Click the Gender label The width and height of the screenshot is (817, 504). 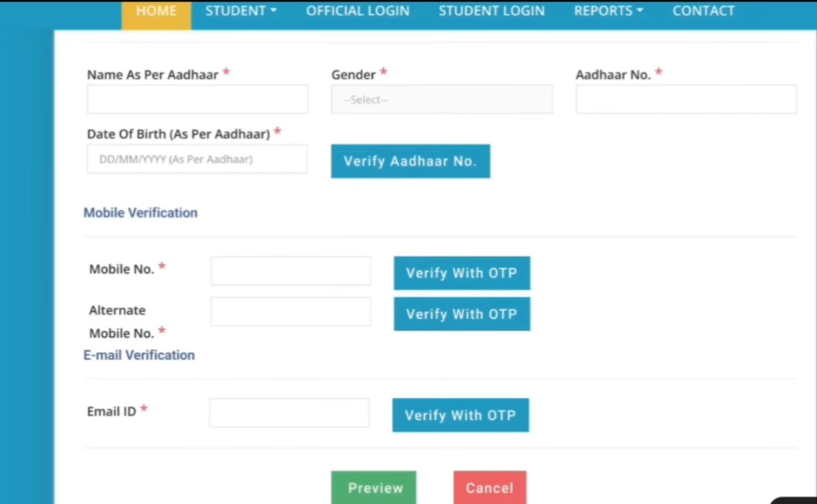[354, 75]
